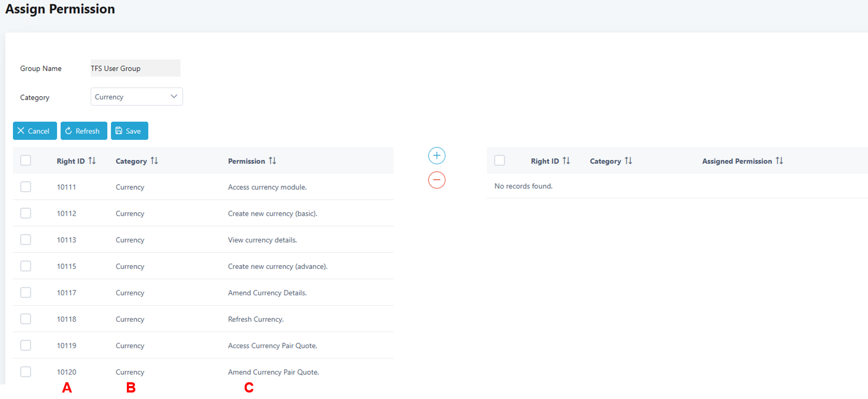Check the box for Refresh Currency permission

click(25, 319)
